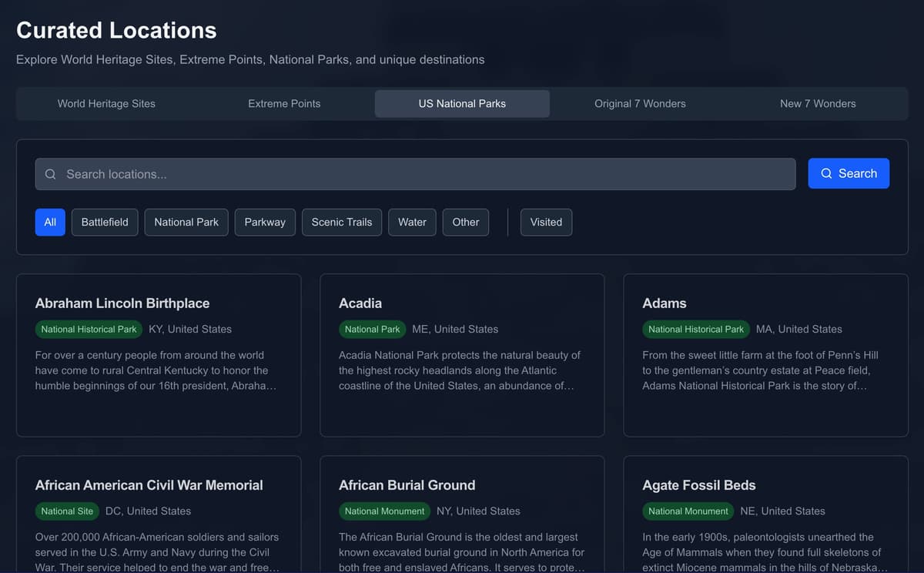Filter locations by Parkway
Screen dimensions: 924x573
[x=265, y=222]
